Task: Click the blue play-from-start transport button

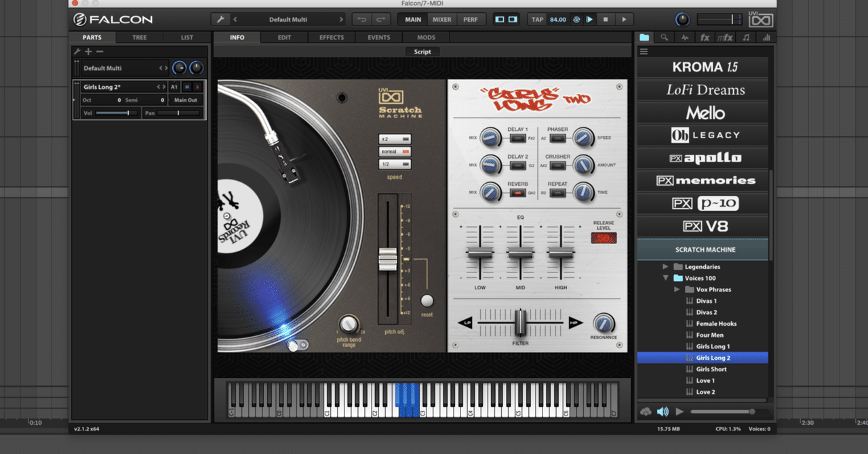Action: pos(589,20)
